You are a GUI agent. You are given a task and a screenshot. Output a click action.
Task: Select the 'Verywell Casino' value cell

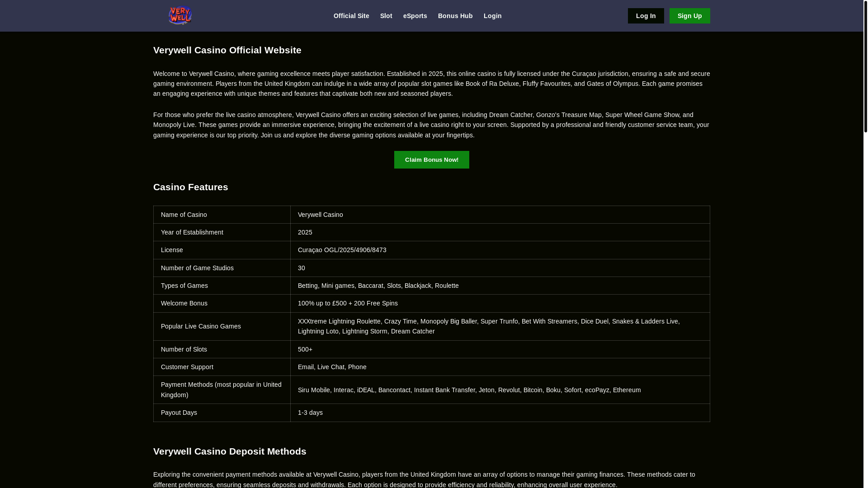click(500, 215)
